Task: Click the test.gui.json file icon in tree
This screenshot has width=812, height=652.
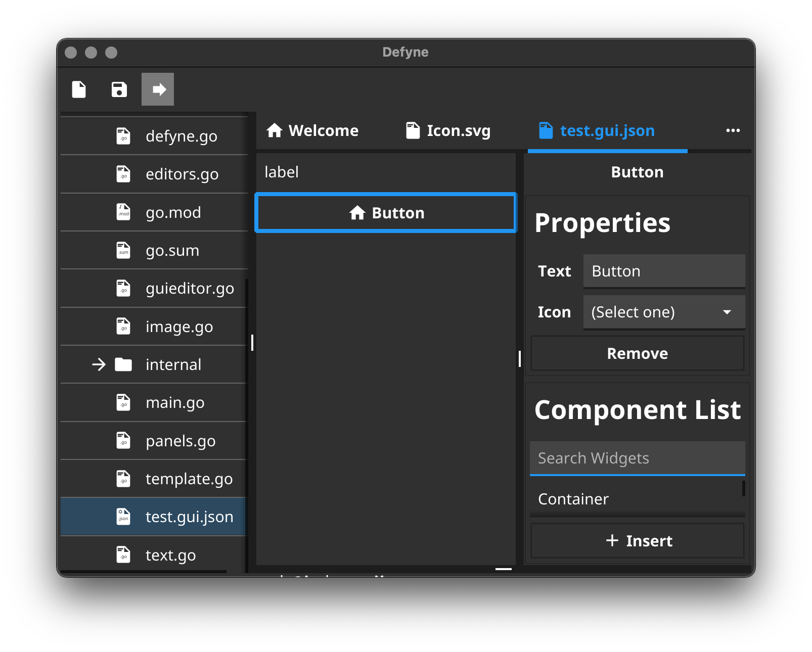Action: (x=123, y=517)
